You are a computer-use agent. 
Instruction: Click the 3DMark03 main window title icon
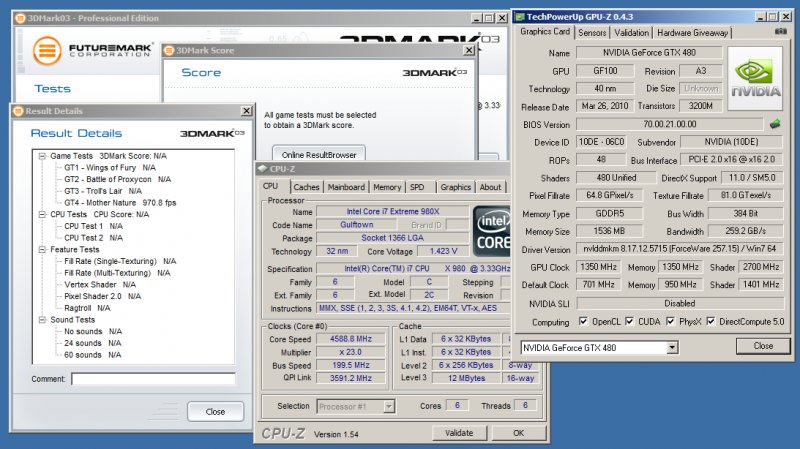(x=20, y=18)
